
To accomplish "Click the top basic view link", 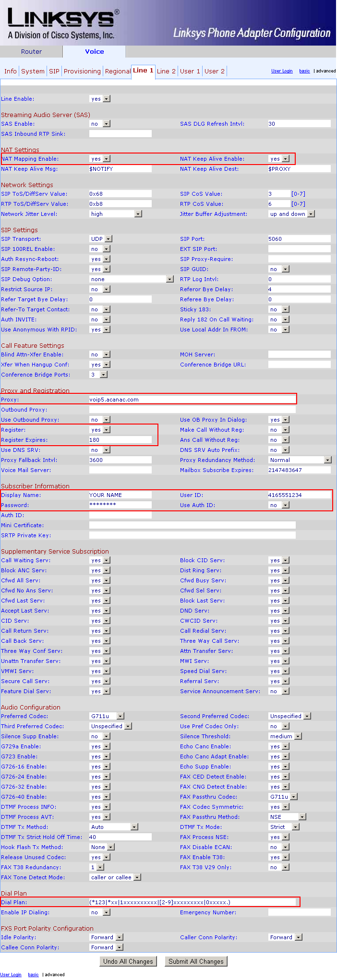I will tap(304, 71).
